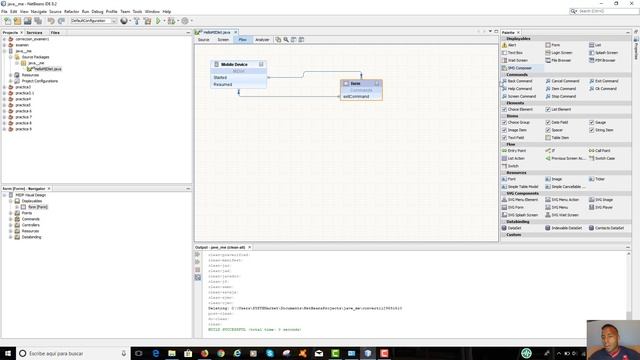The height and width of the screenshot is (360, 640).
Task: Switch to the Analyzer view
Action: [262, 40]
